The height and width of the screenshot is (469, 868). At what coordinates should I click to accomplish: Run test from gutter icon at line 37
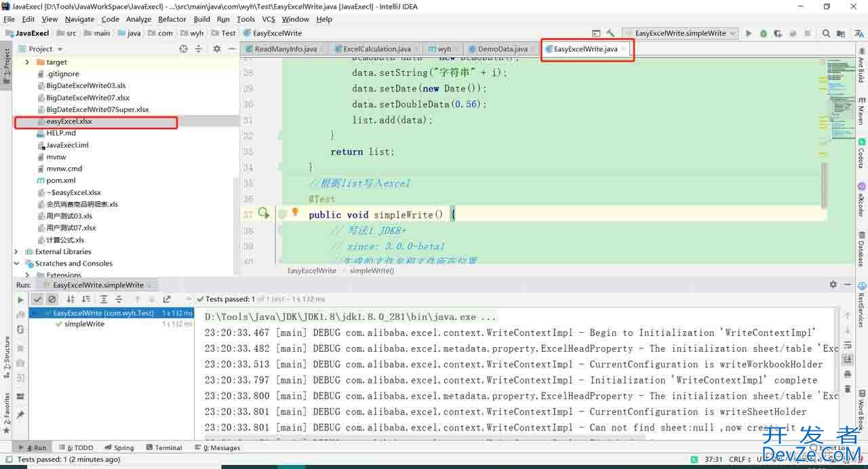tap(264, 213)
